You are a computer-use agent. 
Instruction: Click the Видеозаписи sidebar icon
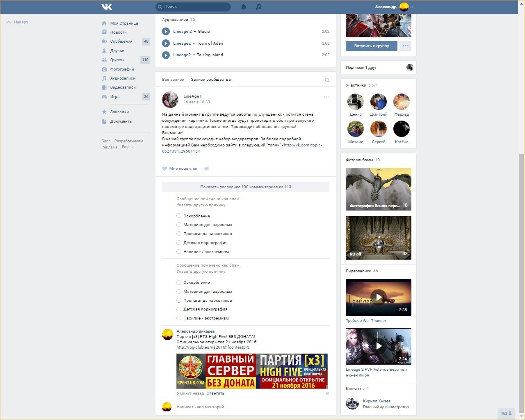point(104,87)
